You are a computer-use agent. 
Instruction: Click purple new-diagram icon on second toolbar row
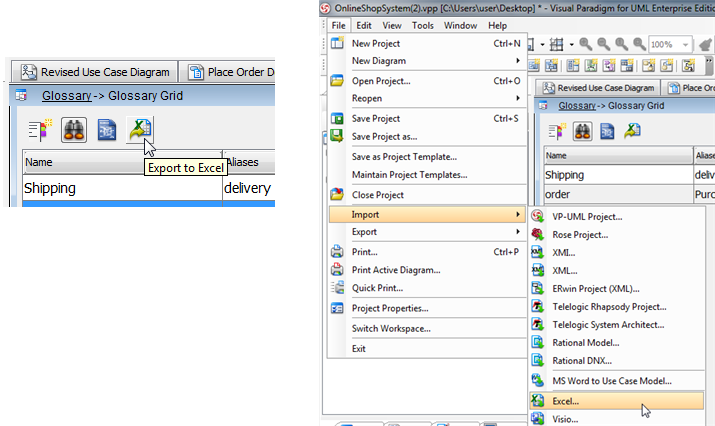click(609, 66)
